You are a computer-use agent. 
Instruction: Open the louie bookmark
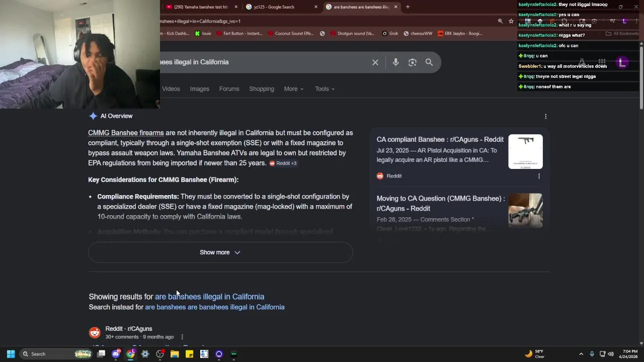pyautogui.click(x=203, y=34)
